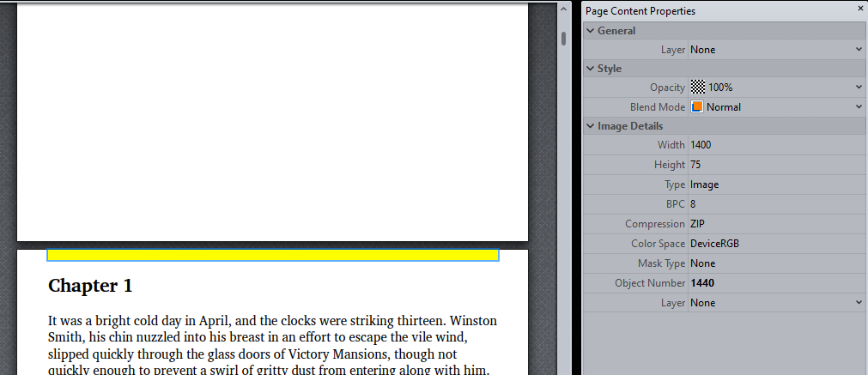
Task: Collapse the Image Details section
Action: (591, 126)
